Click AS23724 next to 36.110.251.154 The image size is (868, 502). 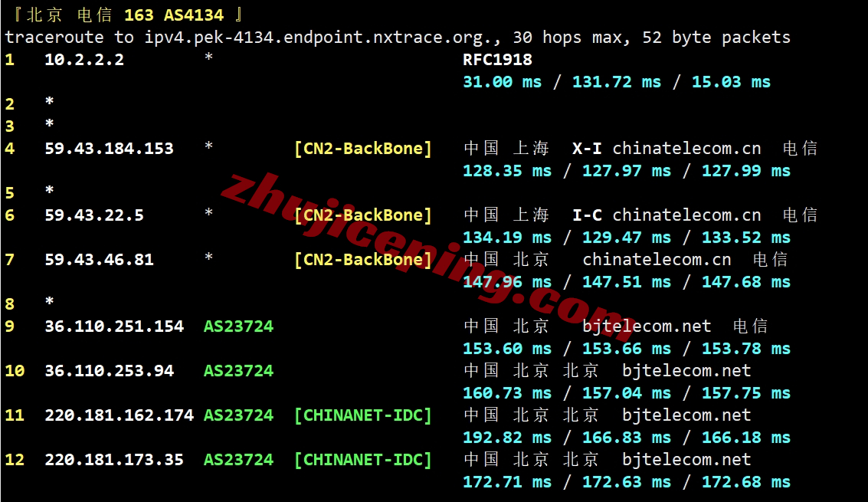pyautogui.click(x=238, y=326)
